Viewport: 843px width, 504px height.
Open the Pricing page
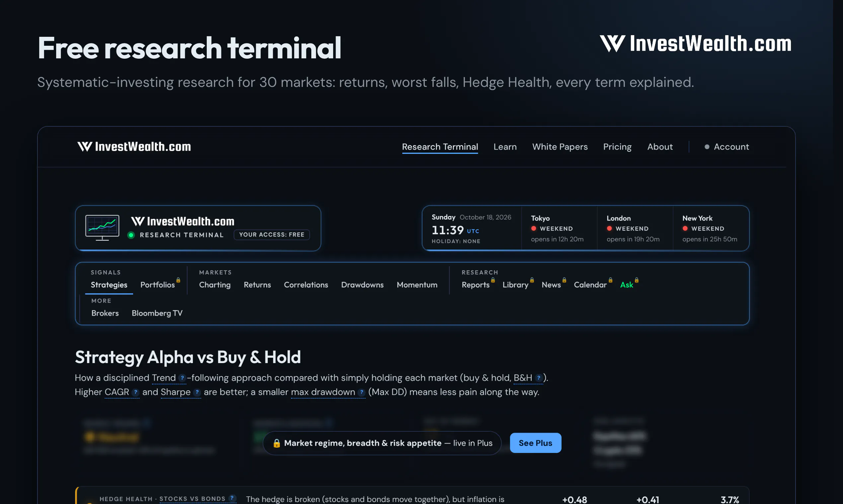point(617,147)
